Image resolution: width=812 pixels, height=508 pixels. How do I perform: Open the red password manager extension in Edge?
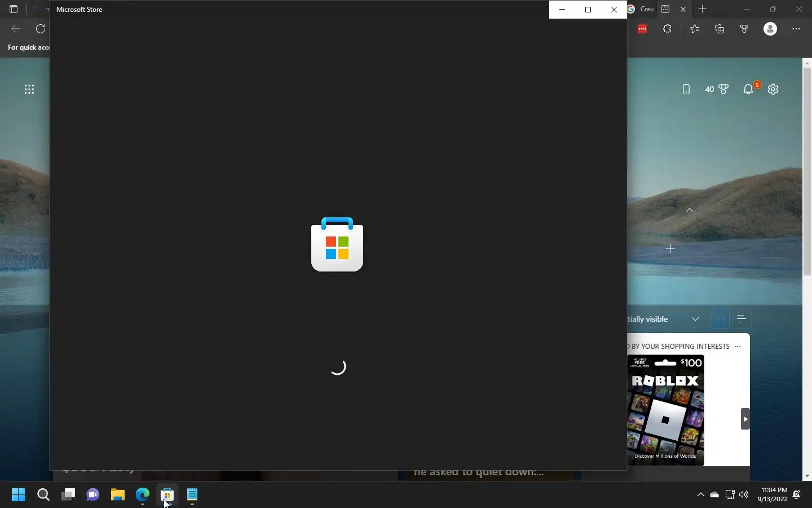(x=642, y=29)
